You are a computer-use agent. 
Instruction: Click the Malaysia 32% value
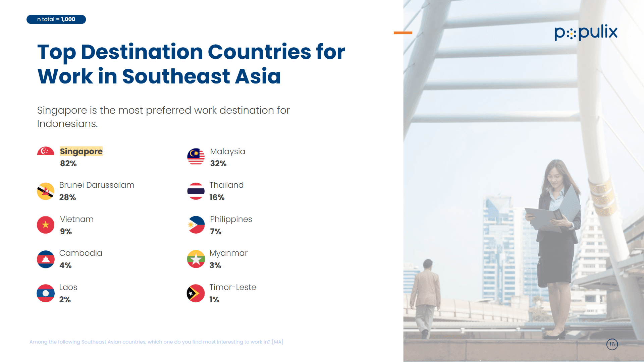pyautogui.click(x=218, y=164)
